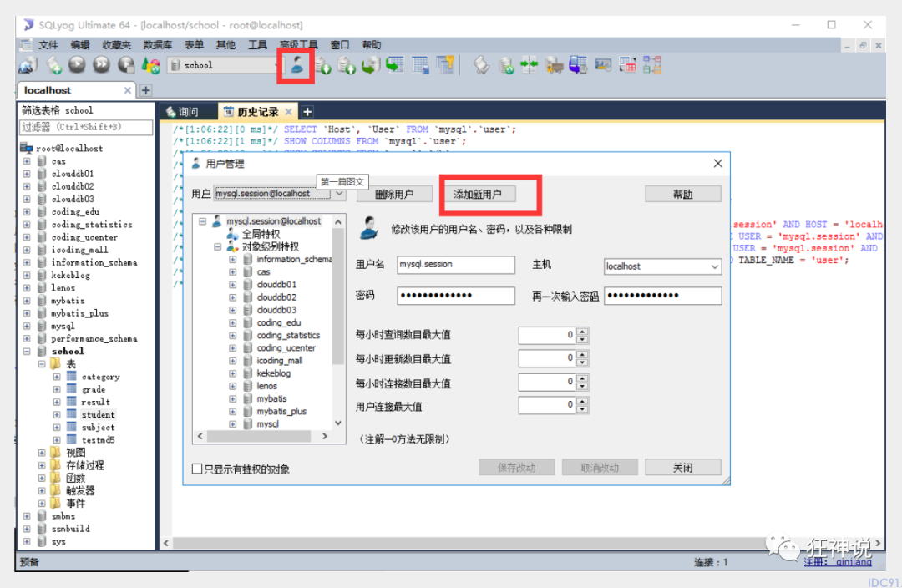Click the table with yellow key icon
Viewport: 902px width, 588px height.
pyautogui.click(x=445, y=65)
